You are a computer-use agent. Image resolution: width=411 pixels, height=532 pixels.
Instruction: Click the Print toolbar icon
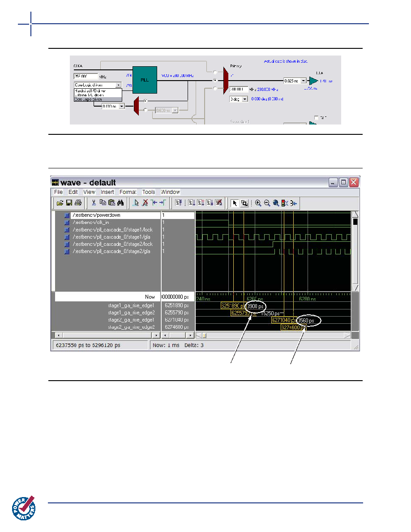pos(78,203)
